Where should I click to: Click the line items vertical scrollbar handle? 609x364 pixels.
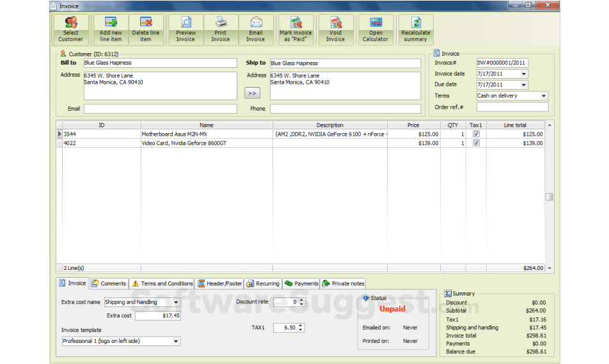pyautogui.click(x=549, y=197)
